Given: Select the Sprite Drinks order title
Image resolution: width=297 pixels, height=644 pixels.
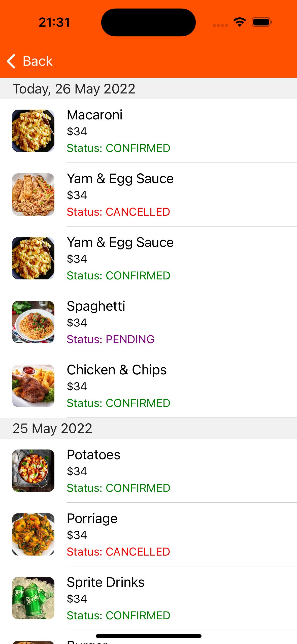Looking at the screenshot, I should 106,582.
